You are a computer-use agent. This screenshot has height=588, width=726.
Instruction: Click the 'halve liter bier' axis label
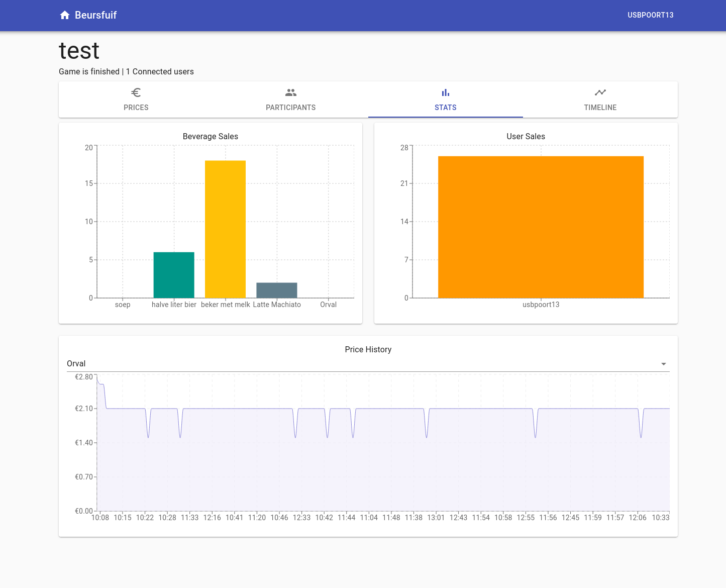tap(174, 305)
